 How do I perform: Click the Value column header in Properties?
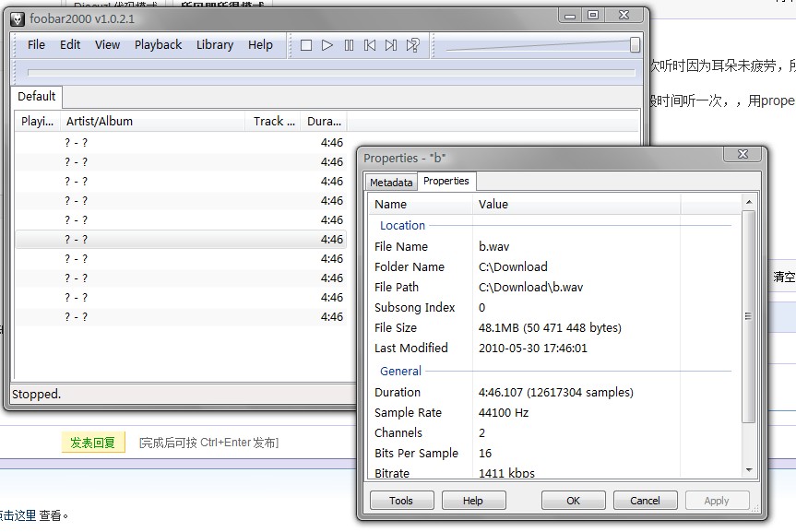576,204
